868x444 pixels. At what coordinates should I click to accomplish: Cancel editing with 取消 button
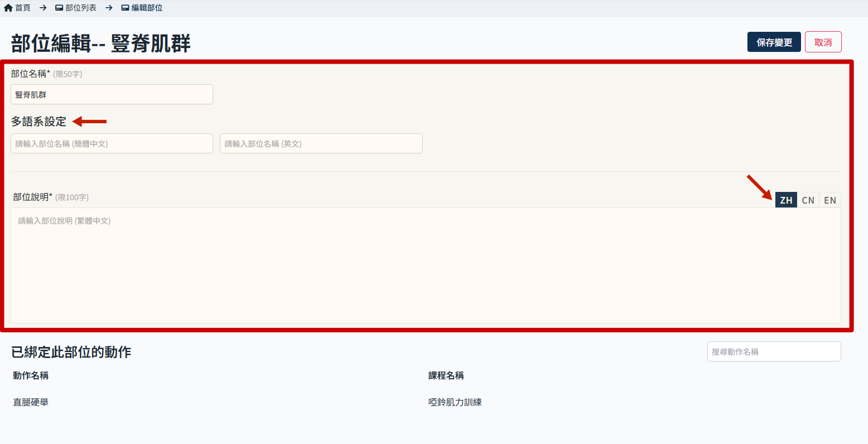click(823, 42)
